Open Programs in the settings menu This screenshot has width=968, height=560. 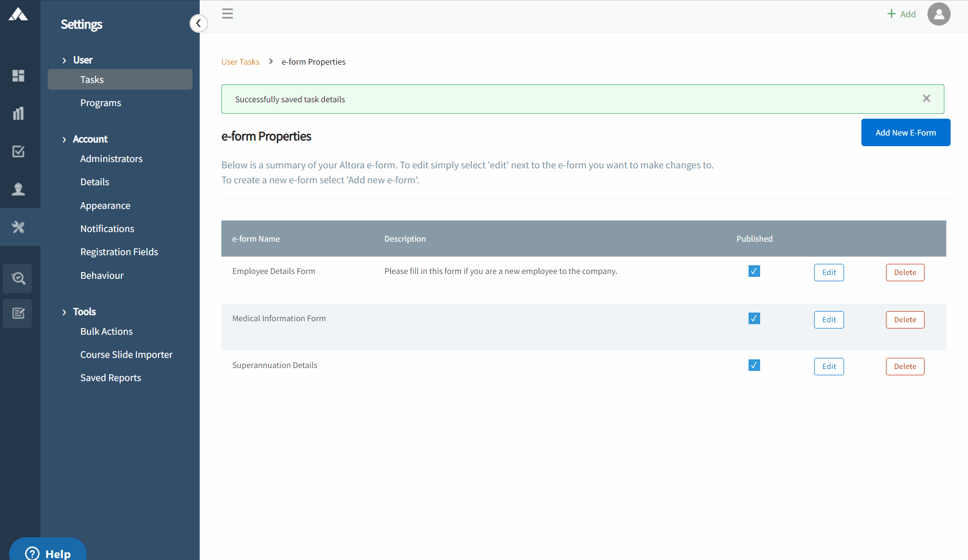coord(100,103)
